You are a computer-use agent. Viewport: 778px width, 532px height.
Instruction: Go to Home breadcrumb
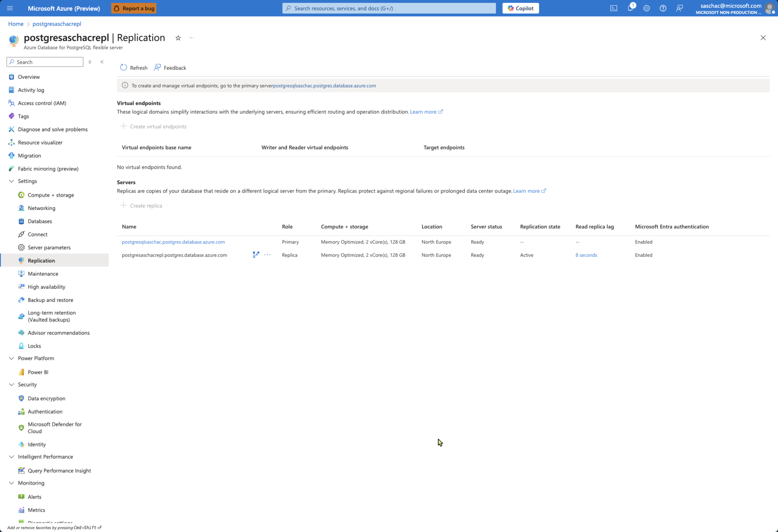[x=16, y=24]
